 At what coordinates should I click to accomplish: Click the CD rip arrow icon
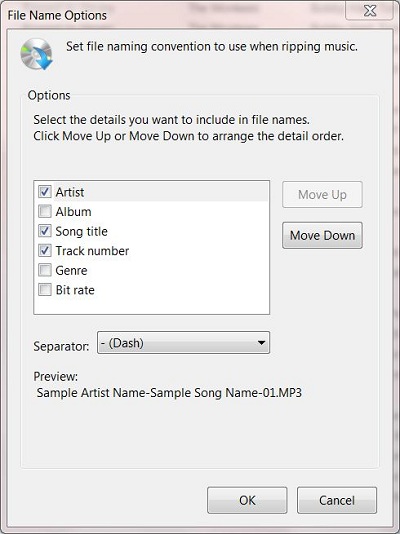[x=37, y=54]
